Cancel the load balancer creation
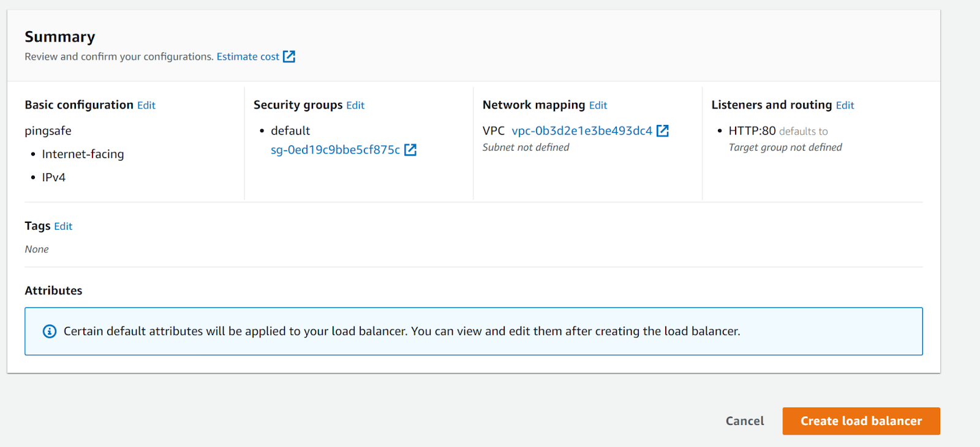 (x=745, y=421)
